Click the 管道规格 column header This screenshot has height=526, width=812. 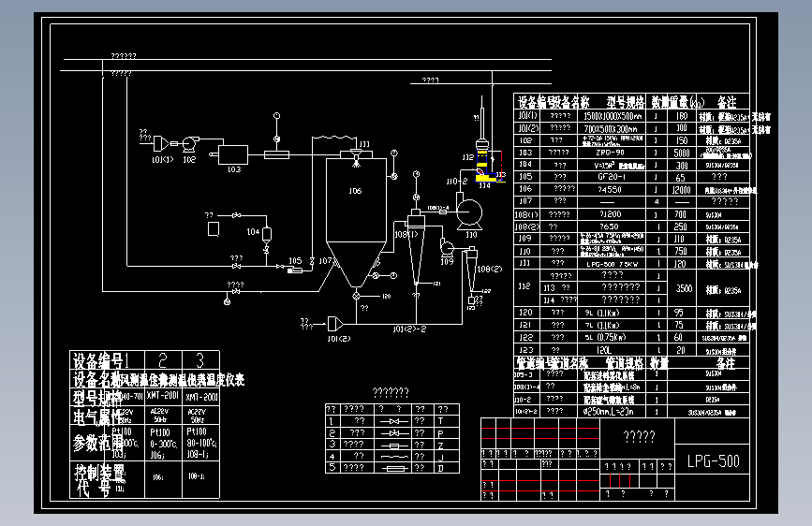pyautogui.click(x=624, y=363)
